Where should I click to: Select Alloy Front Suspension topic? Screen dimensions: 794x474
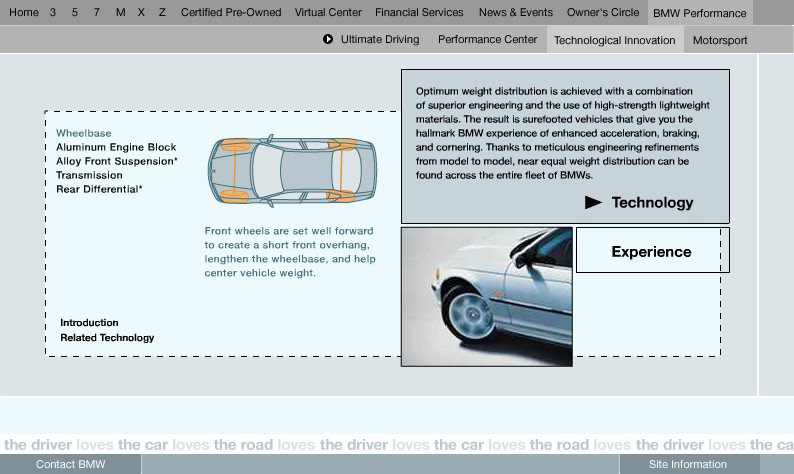pyautogui.click(x=116, y=161)
